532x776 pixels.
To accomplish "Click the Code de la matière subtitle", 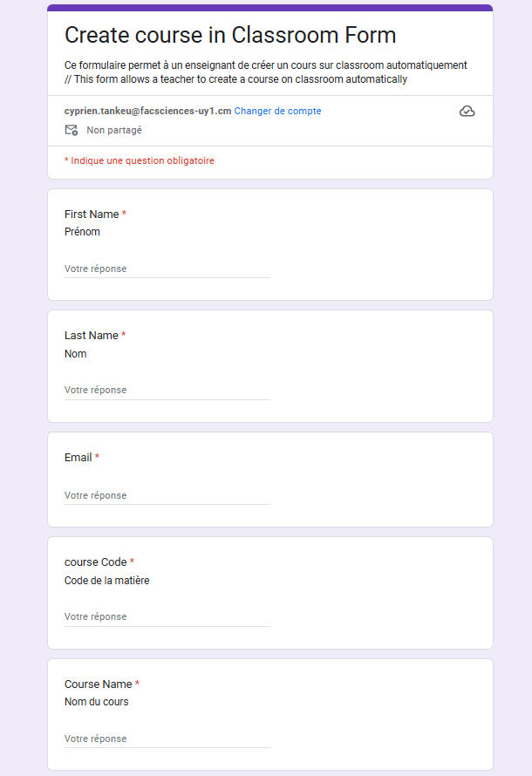I will [107, 580].
